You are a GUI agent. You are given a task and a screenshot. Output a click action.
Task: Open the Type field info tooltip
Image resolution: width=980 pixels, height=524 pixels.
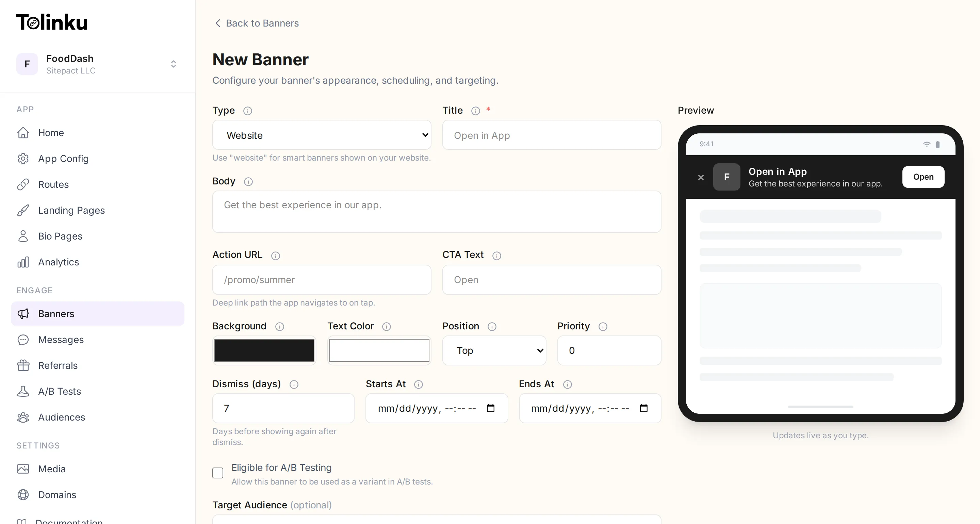point(248,111)
